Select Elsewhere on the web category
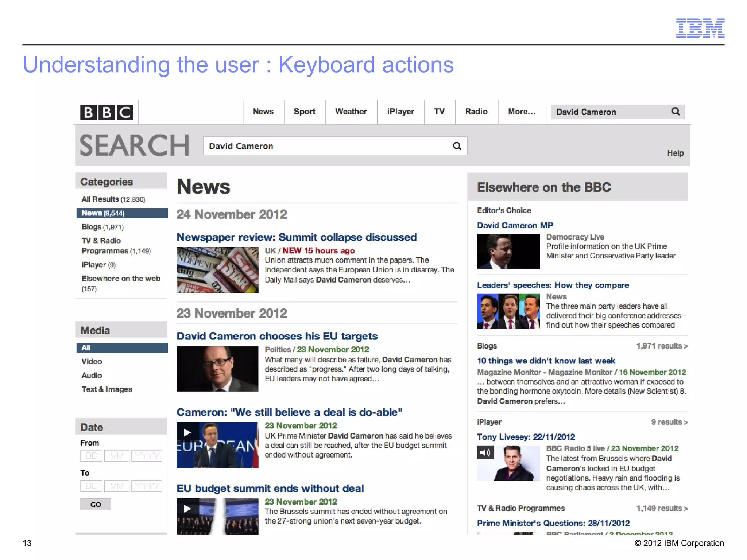The image size is (747, 560). pos(121,283)
